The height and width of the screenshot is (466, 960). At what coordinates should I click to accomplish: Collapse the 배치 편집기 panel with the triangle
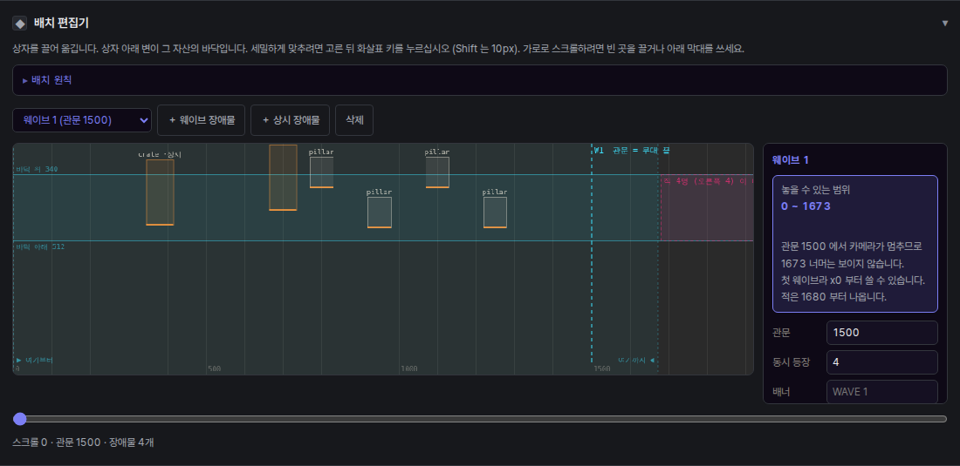pyautogui.click(x=945, y=23)
